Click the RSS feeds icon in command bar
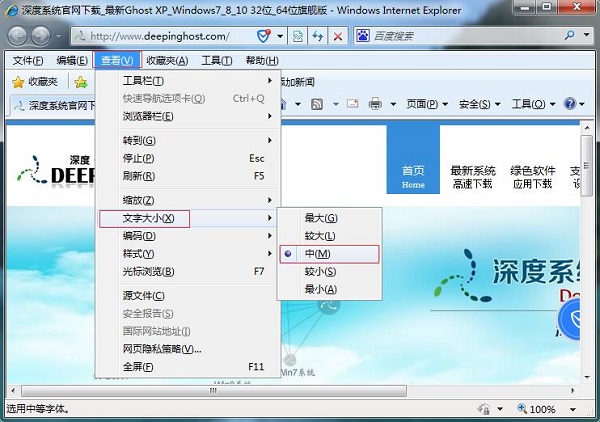 [x=316, y=104]
